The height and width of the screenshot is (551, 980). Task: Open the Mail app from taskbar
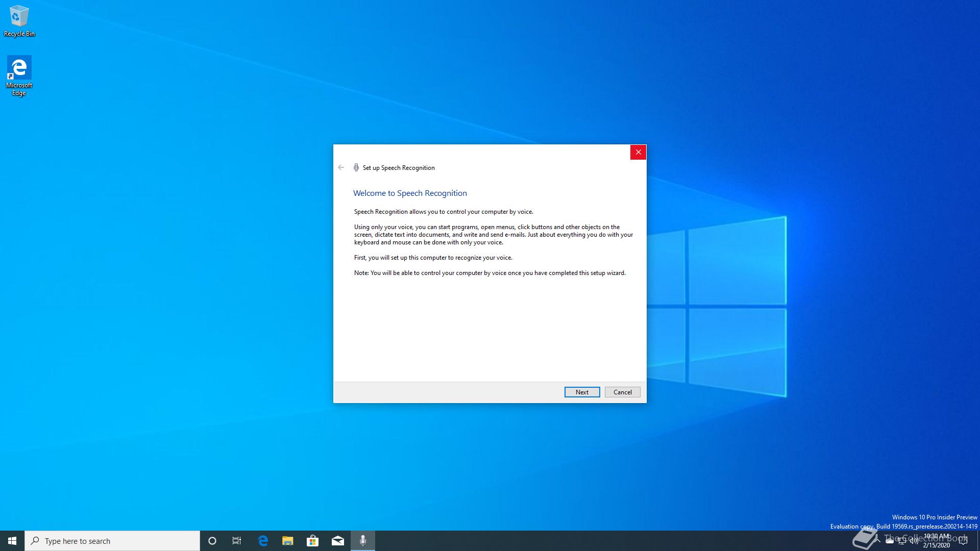(338, 541)
